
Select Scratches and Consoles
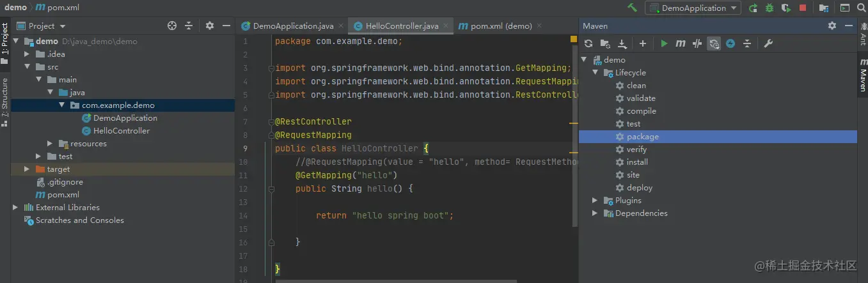pyautogui.click(x=74, y=220)
